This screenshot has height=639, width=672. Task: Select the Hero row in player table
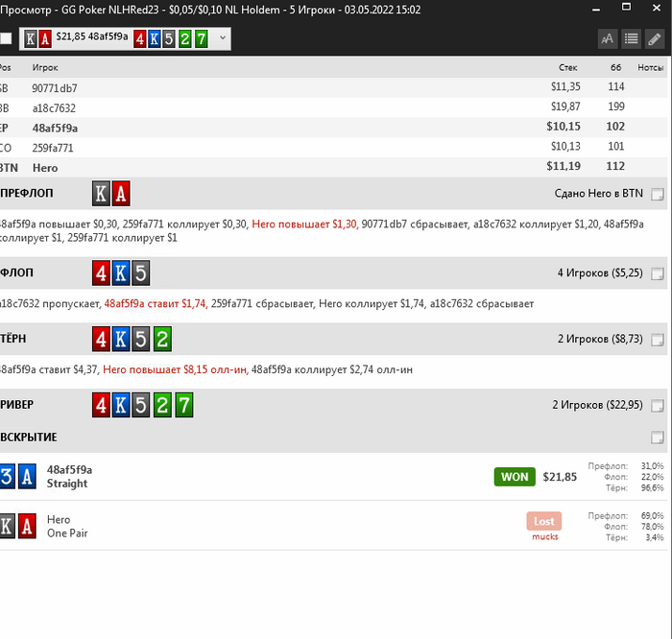tap(333, 168)
